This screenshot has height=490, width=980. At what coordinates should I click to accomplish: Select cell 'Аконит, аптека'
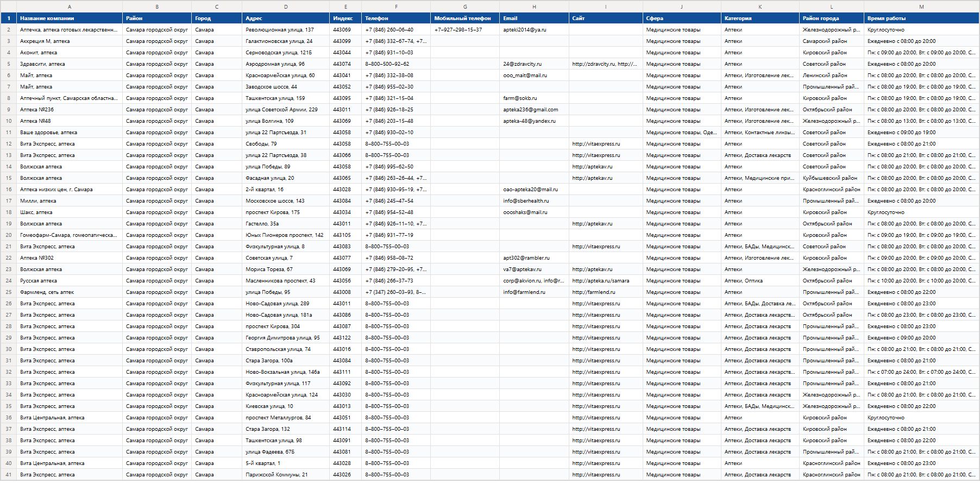pos(70,53)
